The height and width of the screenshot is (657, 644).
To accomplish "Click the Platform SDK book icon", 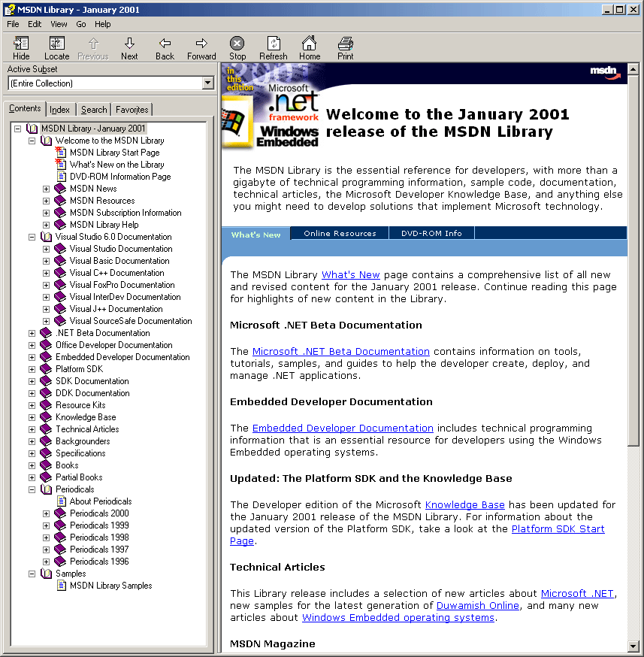I will tap(46, 369).
